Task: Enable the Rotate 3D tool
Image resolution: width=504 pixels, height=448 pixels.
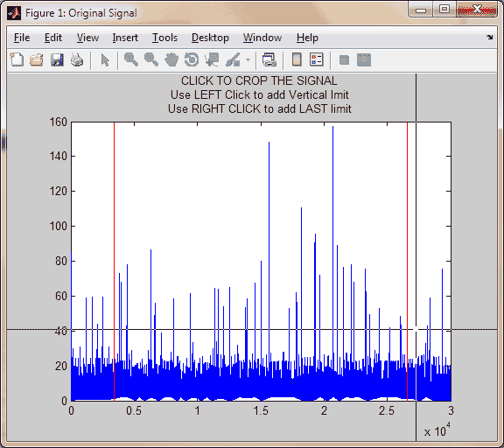Action: pyautogui.click(x=192, y=60)
